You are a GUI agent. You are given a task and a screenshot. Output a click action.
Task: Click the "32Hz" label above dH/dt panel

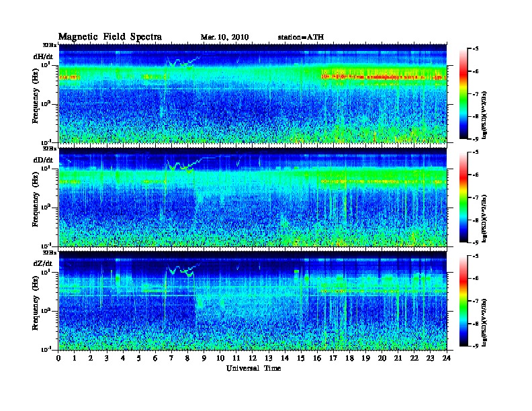(x=50, y=44)
